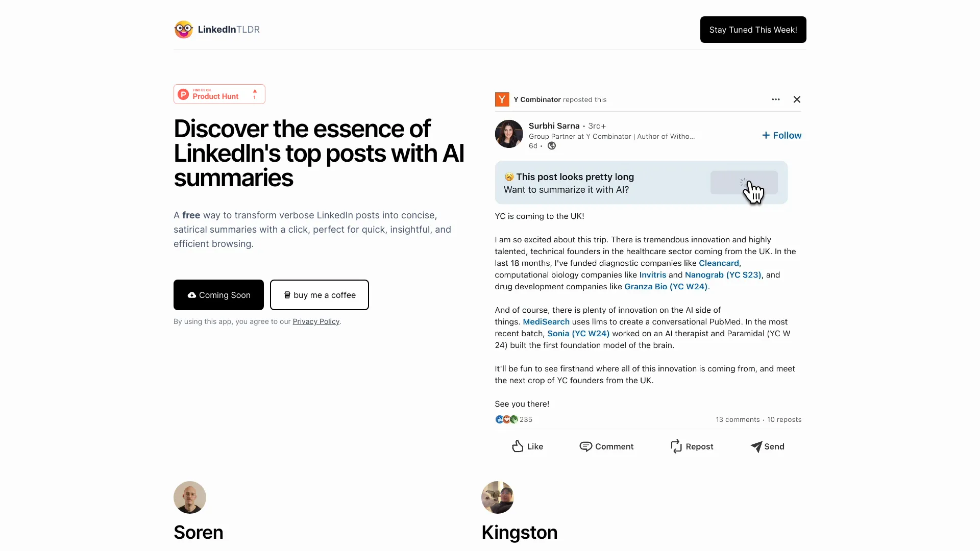Click the LinkedIn TLDR logo icon
The image size is (980, 551).
point(182,30)
